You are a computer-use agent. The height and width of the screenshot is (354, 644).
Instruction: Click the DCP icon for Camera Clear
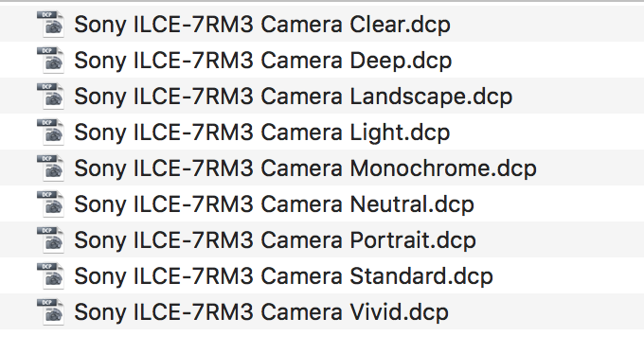[x=50, y=25]
